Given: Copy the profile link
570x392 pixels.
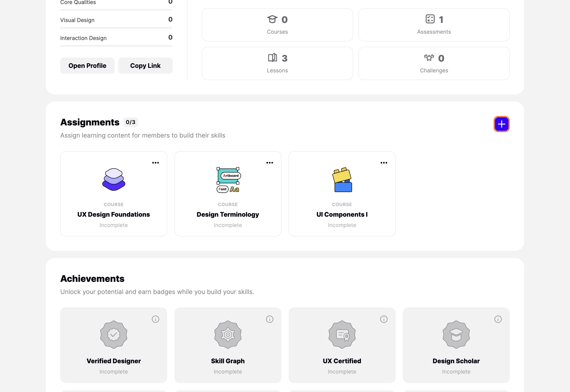Looking at the screenshot, I should (145, 66).
